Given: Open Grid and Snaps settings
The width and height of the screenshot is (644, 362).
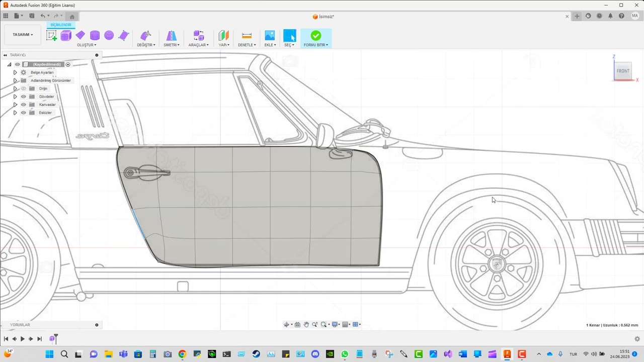Looking at the screenshot, I should (346, 324).
